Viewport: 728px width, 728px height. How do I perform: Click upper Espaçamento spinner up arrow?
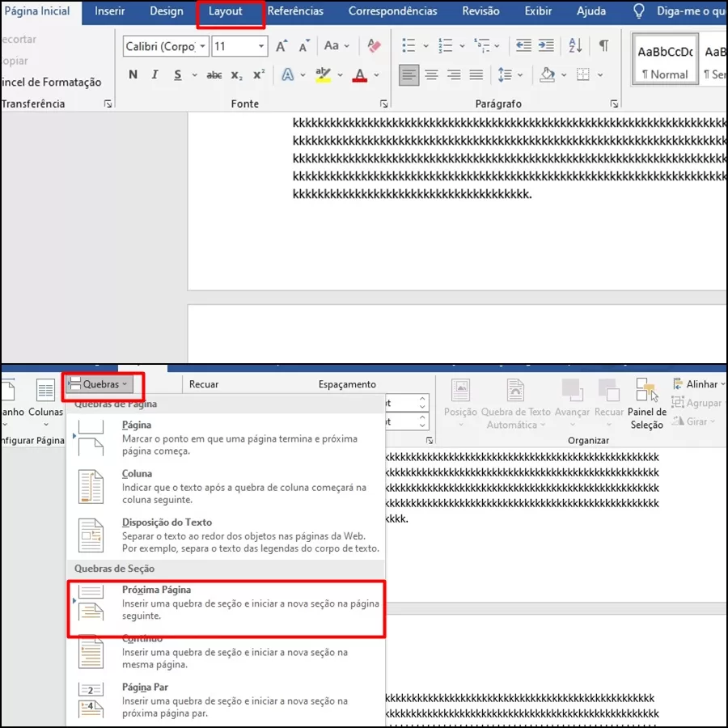click(x=422, y=399)
